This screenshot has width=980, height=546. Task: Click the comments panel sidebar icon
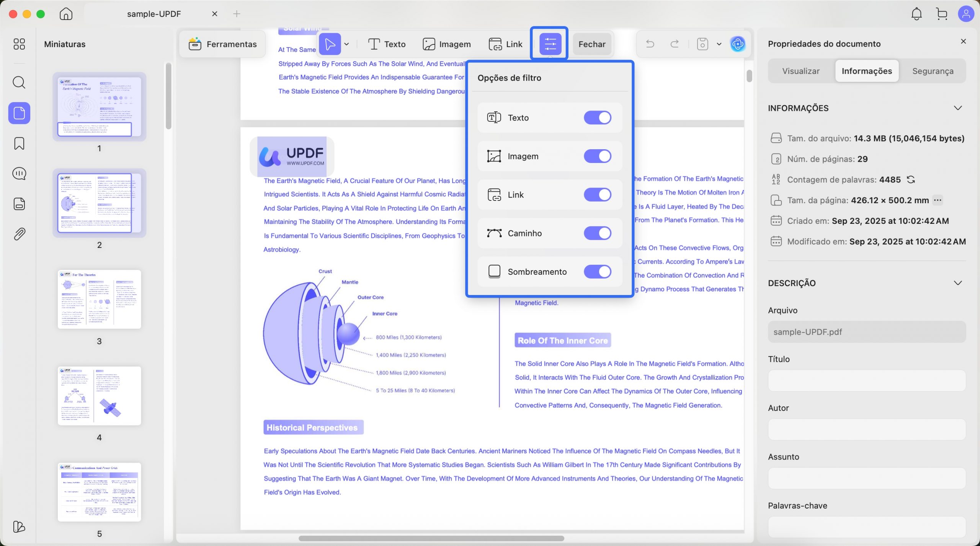coord(19,174)
